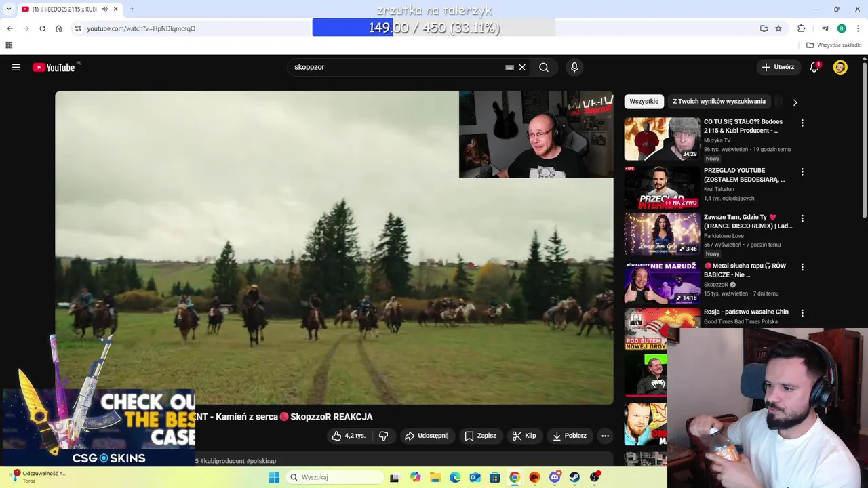
Task: Open a new browser tab with plus
Action: 132,9
